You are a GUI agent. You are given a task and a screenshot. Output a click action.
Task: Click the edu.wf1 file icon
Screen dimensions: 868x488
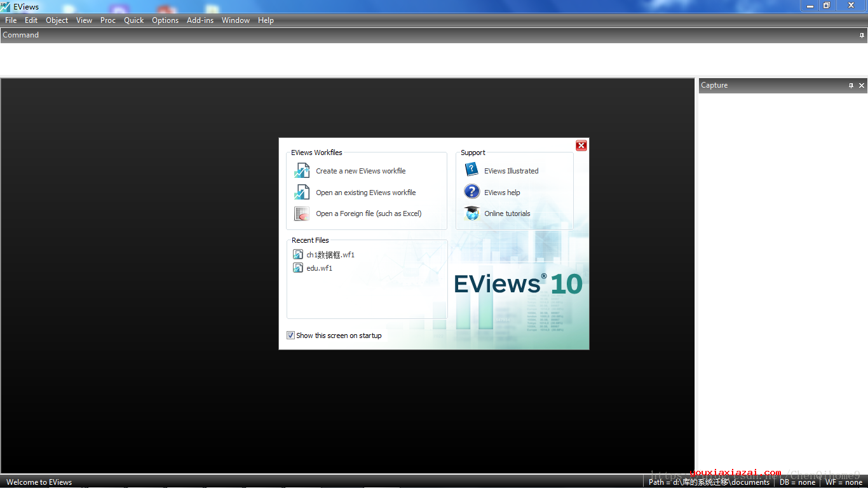pyautogui.click(x=298, y=268)
